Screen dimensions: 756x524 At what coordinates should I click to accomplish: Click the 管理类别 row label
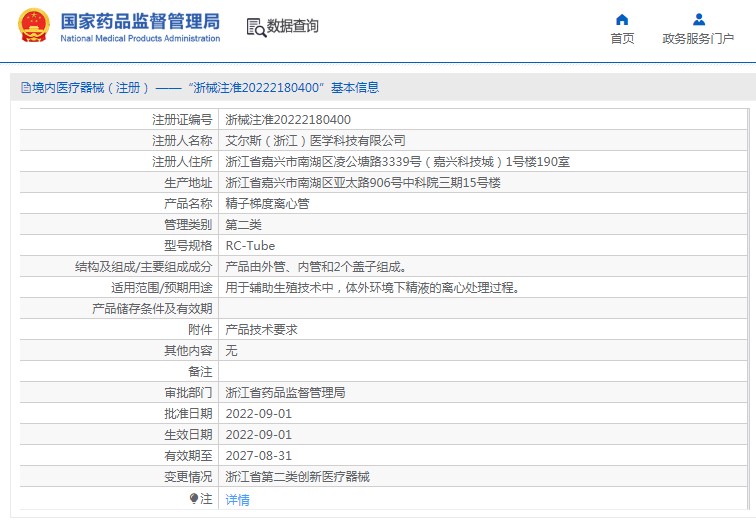189,225
